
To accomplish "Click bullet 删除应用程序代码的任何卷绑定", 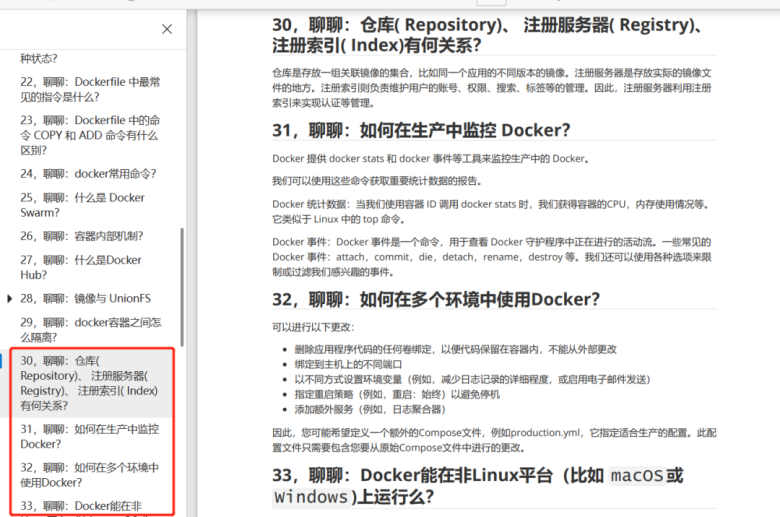I will tap(455, 350).
